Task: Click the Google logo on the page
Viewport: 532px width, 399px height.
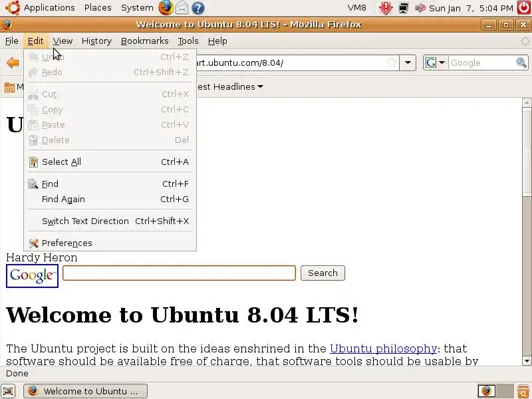Action: [32, 276]
